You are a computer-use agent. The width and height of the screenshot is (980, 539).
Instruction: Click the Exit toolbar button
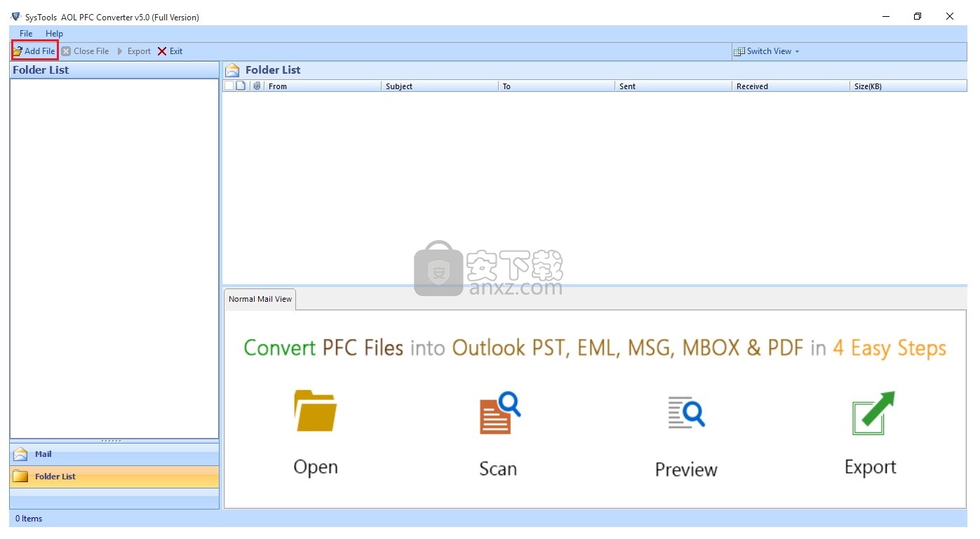[x=170, y=51]
